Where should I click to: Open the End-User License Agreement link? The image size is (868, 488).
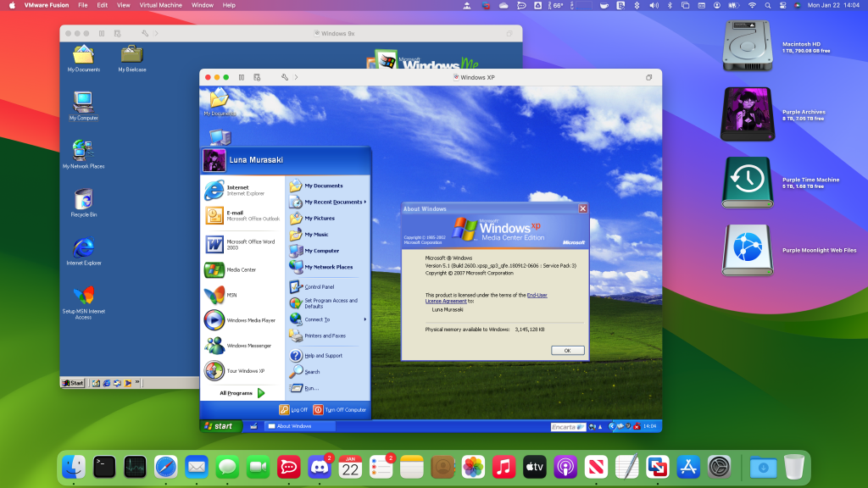[537, 295]
